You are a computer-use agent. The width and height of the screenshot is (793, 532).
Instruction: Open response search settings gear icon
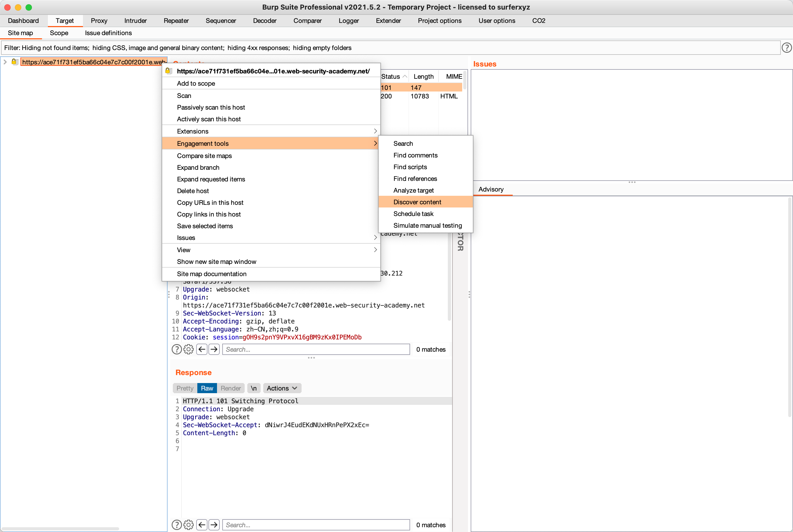tap(189, 525)
